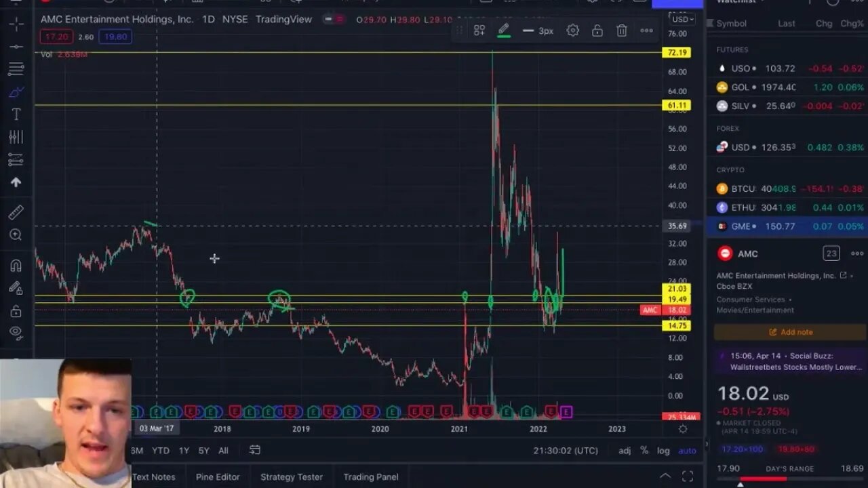868x488 pixels.
Task: Toggle Hide All Drawings eye icon
Action: pyautogui.click(x=16, y=332)
